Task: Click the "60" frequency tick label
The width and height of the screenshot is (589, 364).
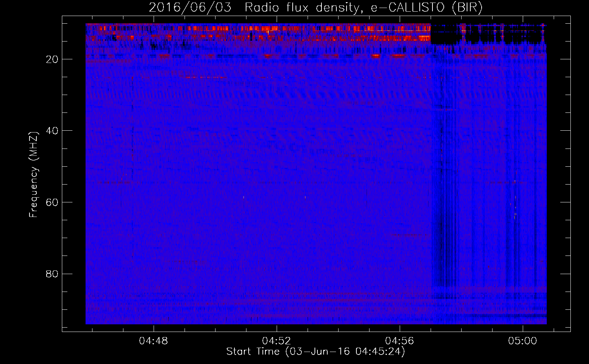Action: tap(52, 202)
